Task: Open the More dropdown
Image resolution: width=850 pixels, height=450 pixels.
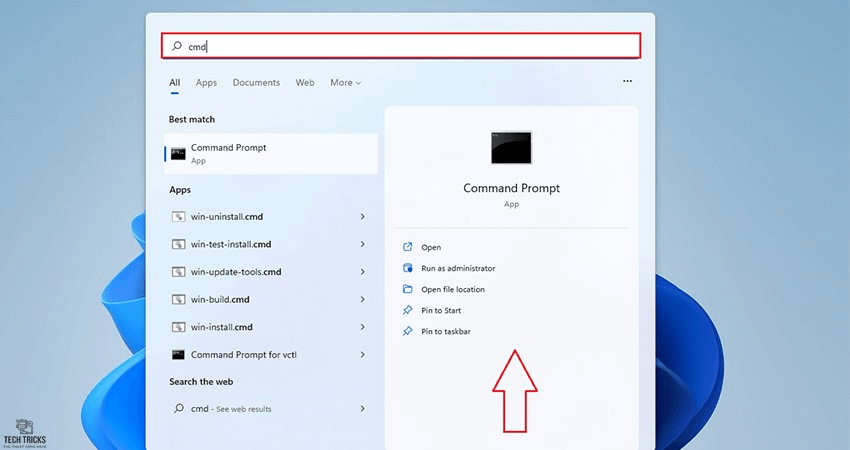Action: [345, 82]
